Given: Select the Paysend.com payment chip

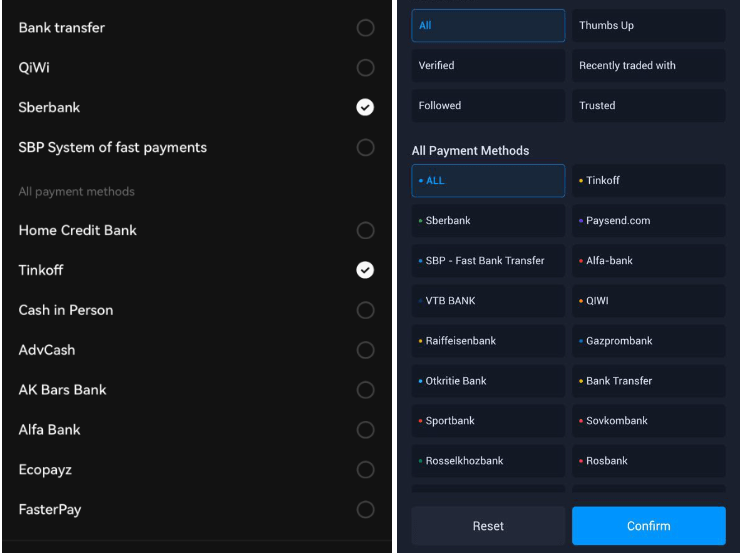Looking at the screenshot, I should 648,221.
